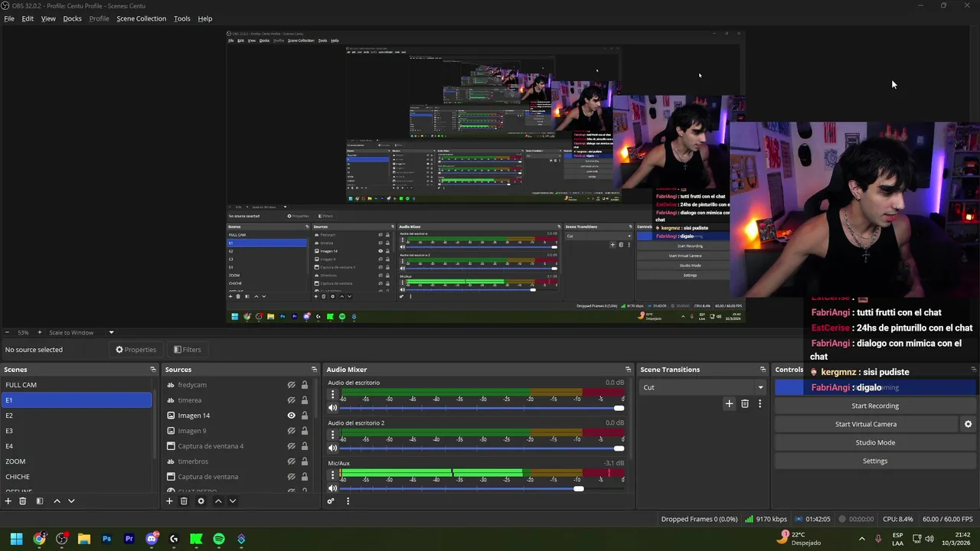The image size is (980, 551).
Task: Pop out the Audio Mixer dock
Action: click(x=628, y=370)
